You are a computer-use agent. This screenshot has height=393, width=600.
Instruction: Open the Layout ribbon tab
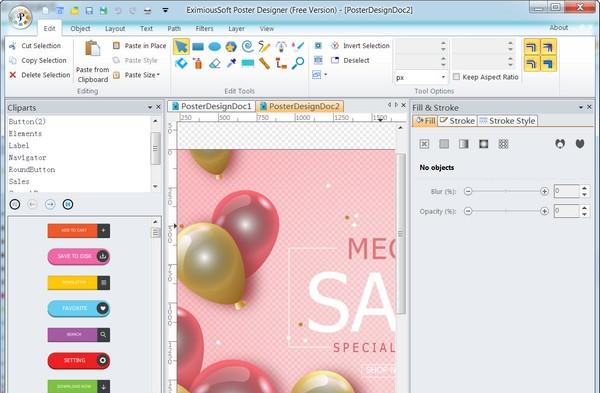pyautogui.click(x=115, y=28)
